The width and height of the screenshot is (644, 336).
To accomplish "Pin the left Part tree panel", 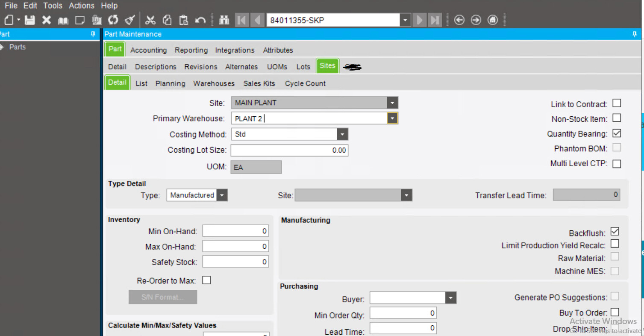I will [93, 34].
